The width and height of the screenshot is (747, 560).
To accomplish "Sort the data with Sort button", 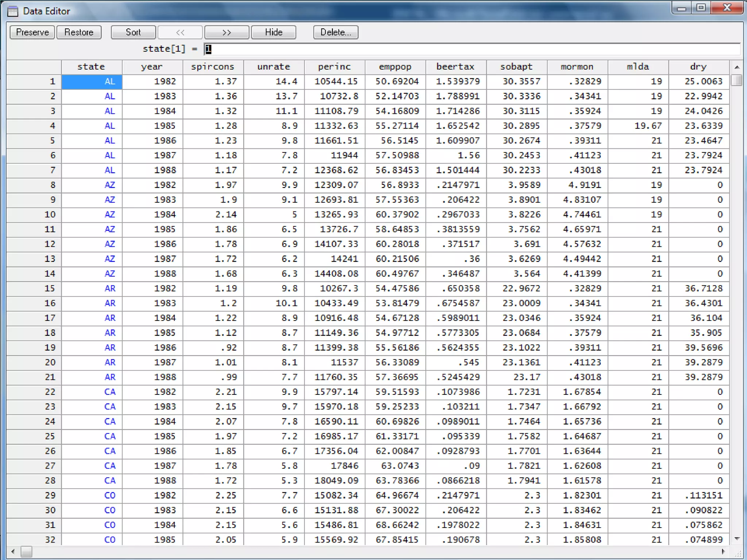I will [x=133, y=32].
